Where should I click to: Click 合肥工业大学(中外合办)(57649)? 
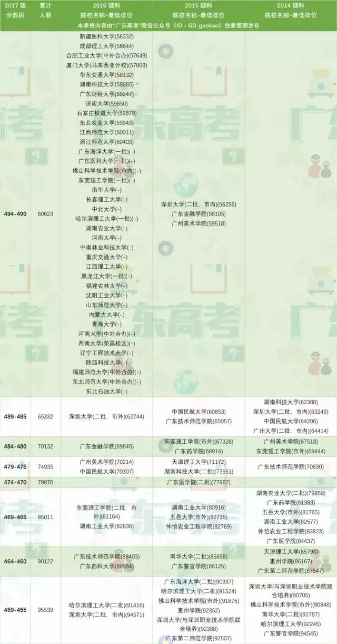(106, 55)
